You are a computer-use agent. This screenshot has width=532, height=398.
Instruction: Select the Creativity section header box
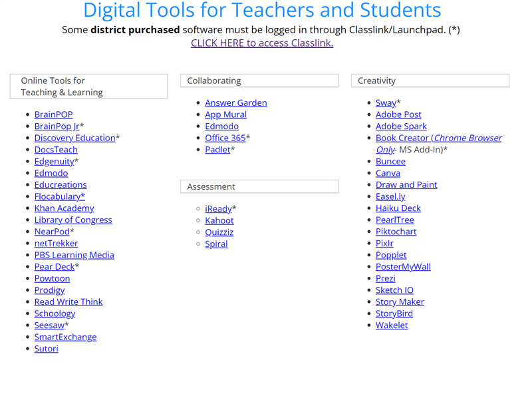click(x=430, y=81)
